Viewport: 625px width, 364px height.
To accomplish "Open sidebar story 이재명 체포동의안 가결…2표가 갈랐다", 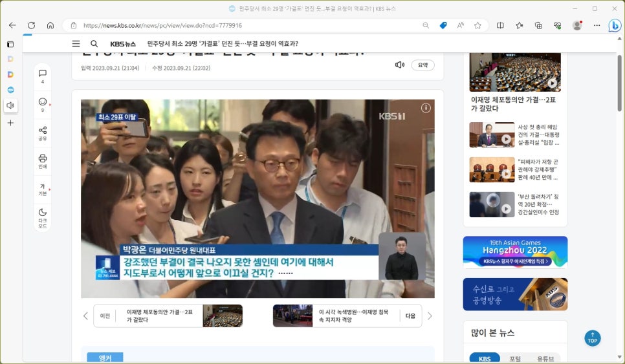I will pos(514,104).
